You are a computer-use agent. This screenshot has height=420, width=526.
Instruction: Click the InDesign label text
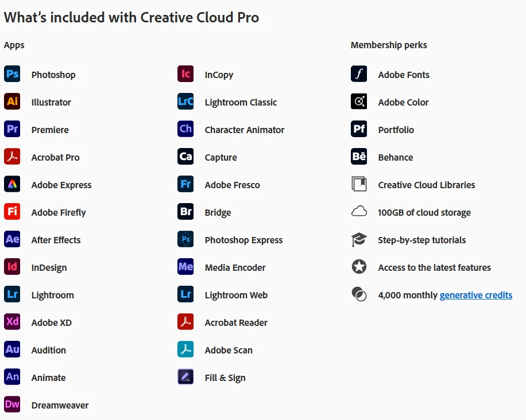tap(49, 267)
